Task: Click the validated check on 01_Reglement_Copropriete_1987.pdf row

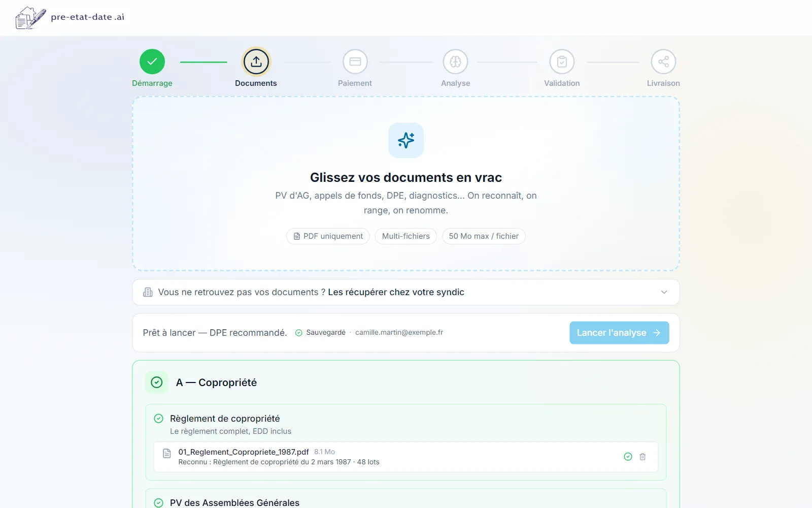Action: point(628,457)
